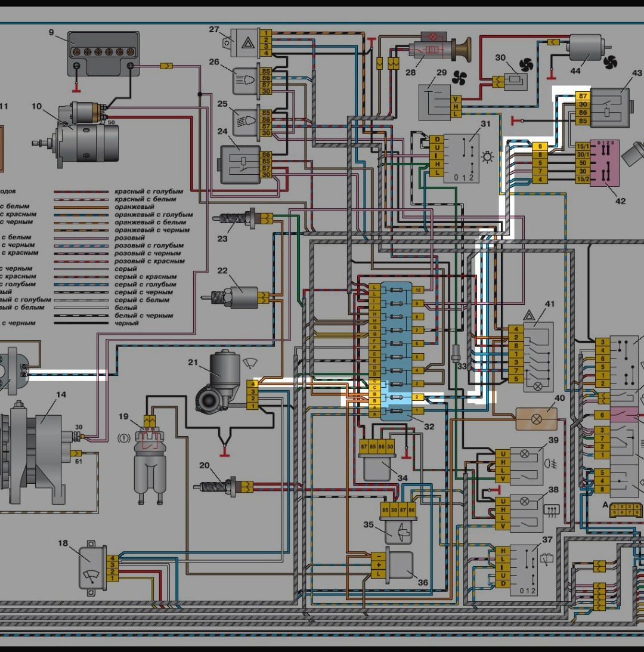Select terminal 15/1 on ignition switch 42

583,146
